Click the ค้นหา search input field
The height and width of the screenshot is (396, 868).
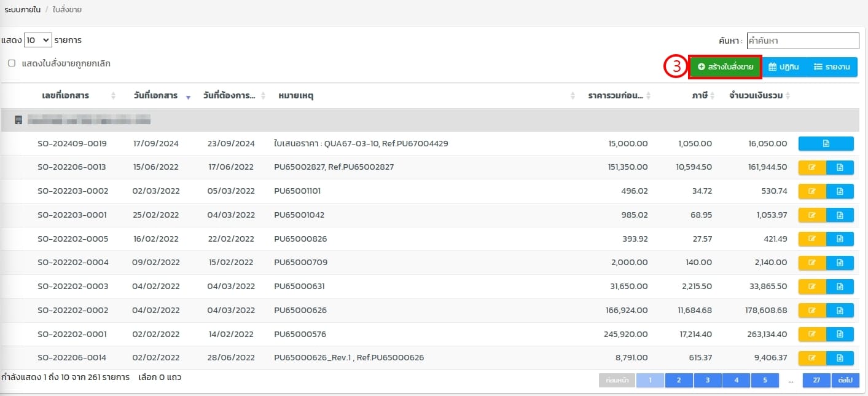pos(802,41)
